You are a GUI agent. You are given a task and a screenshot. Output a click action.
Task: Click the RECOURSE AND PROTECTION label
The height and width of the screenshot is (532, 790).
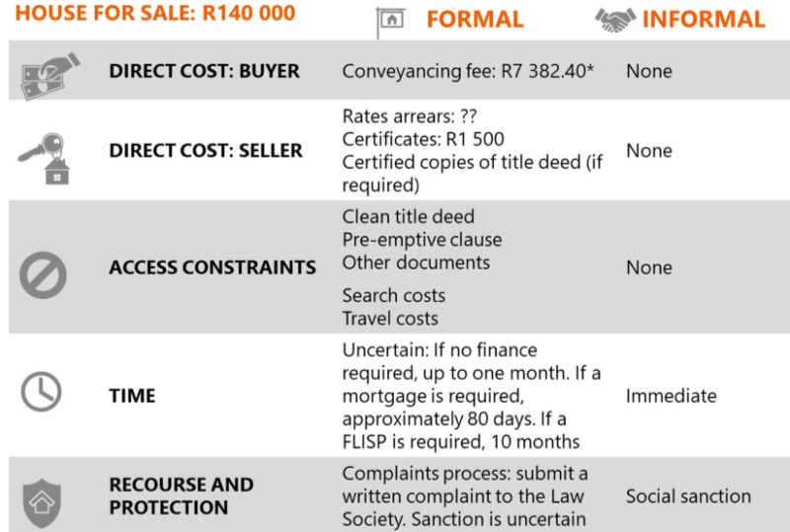pyautogui.click(x=182, y=496)
